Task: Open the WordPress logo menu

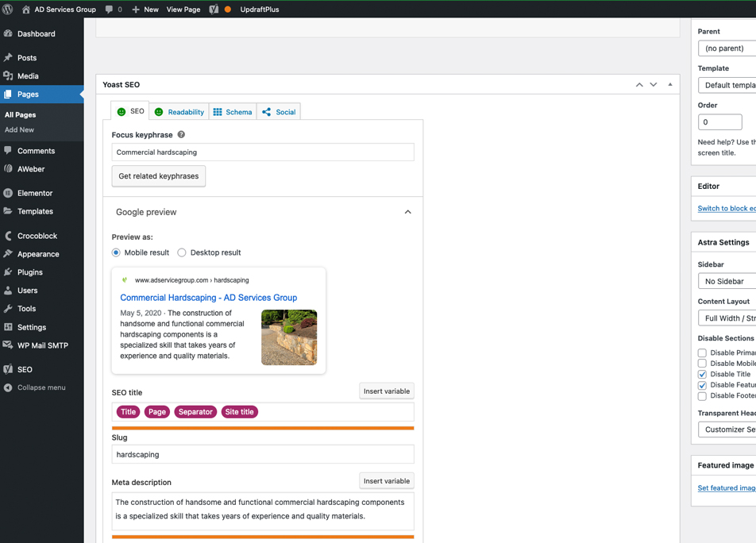Action: coord(7,10)
